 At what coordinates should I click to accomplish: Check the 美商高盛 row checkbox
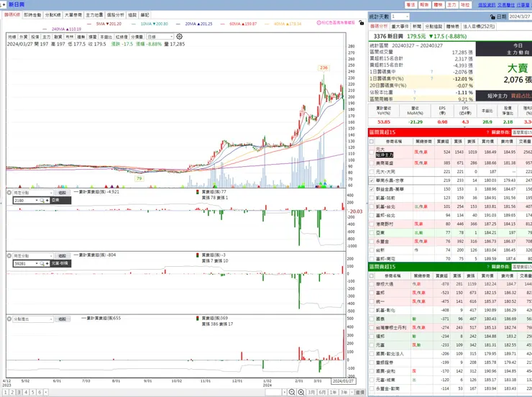click(372, 163)
